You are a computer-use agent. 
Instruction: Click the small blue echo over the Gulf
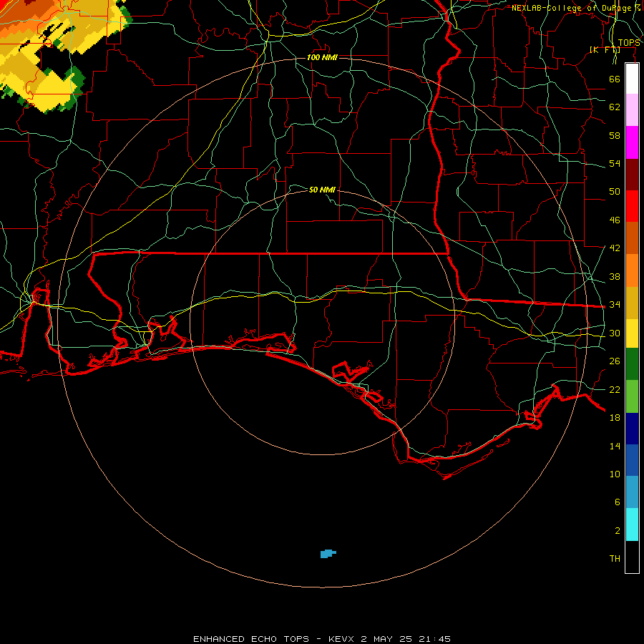(x=328, y=554)
